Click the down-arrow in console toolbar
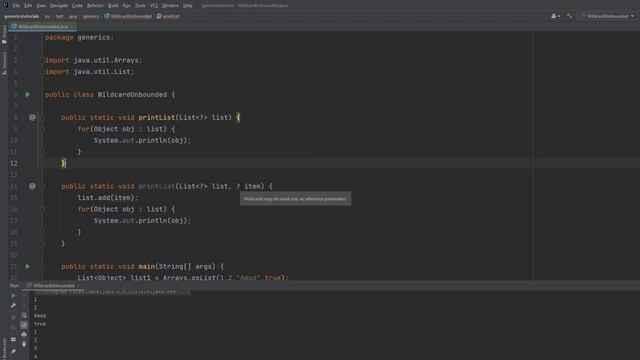The width and height of the screenshot is (640, 360). tap(24, 306)
